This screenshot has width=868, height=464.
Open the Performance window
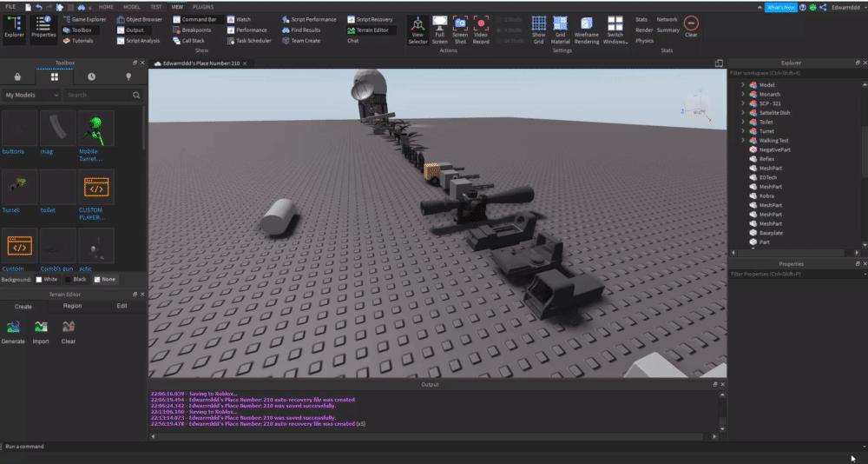click(247, 30)
